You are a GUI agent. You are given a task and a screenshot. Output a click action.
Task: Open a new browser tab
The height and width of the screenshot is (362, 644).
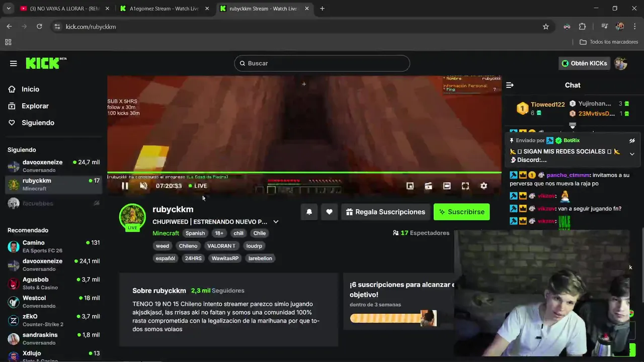tap(322, 9)
